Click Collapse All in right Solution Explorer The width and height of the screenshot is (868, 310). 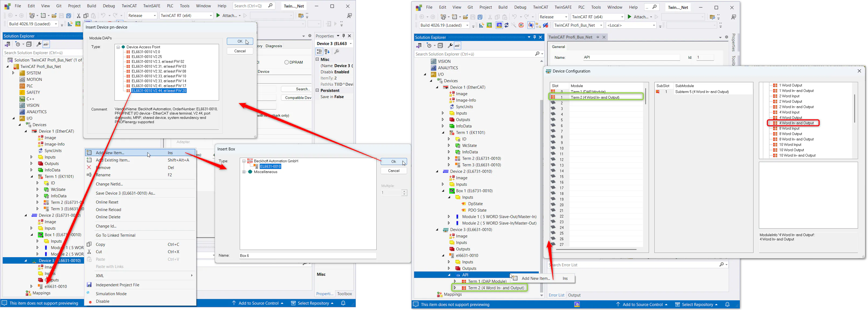pyautogui.click(x=440, y=46)
